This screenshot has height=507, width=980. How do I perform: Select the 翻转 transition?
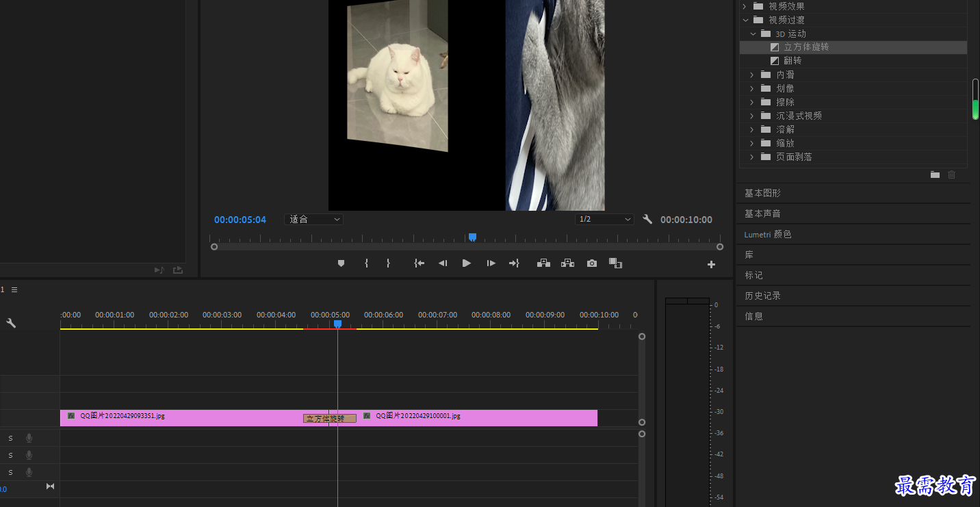pos(853,61)
